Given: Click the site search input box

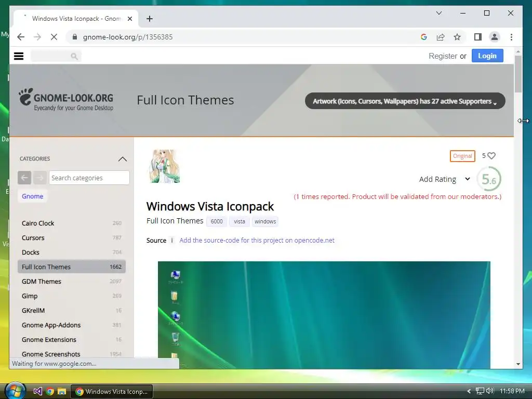Looking at the screenshot, I should (56, 56).
